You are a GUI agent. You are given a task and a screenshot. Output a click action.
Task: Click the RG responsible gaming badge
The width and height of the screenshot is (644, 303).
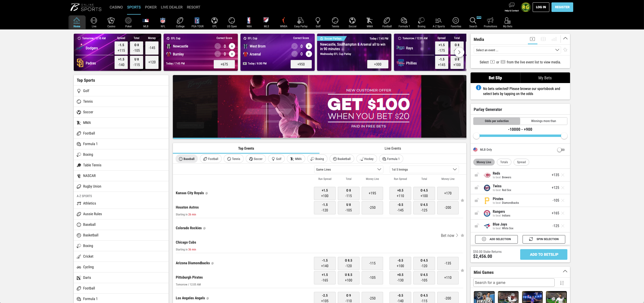point(525,7)
